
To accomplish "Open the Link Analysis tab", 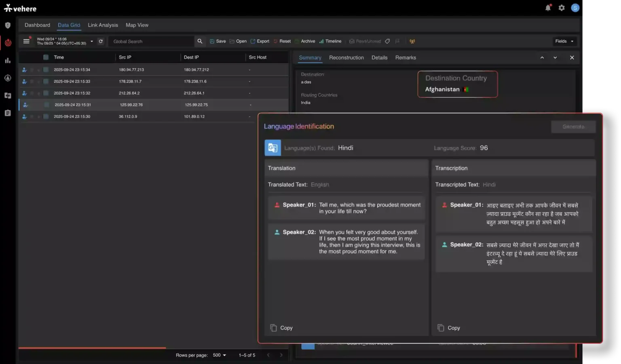I will (103, 25).
